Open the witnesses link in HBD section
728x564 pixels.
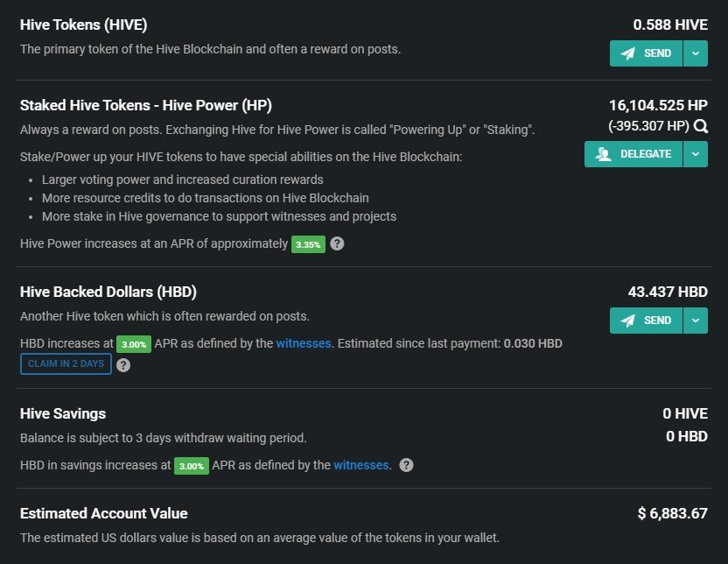304,343
